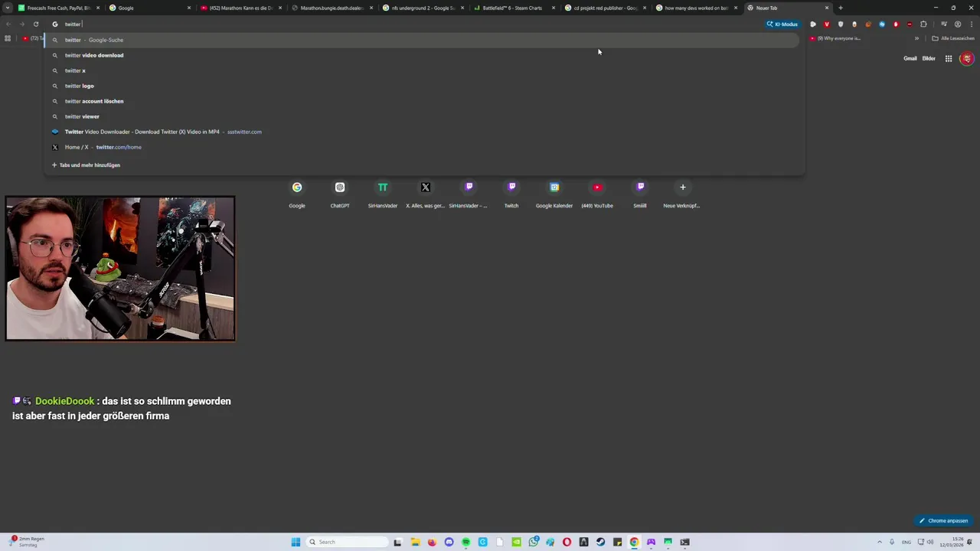The image size is (980, 551).
Task: Open the tab search chevron dropdown
Action: tap(6, 8)
